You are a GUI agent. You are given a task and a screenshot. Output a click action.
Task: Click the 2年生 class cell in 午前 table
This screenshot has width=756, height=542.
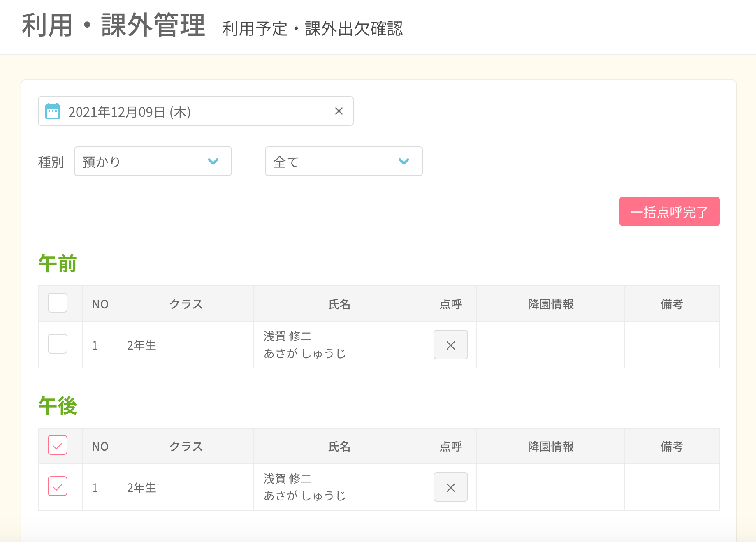click(186, 345)
